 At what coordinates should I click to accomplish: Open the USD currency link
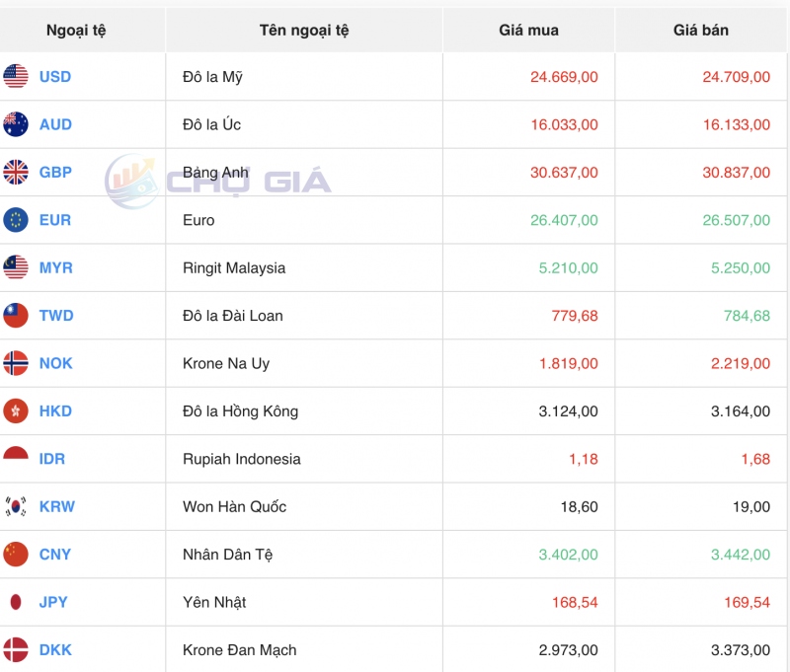pos(55,77)
